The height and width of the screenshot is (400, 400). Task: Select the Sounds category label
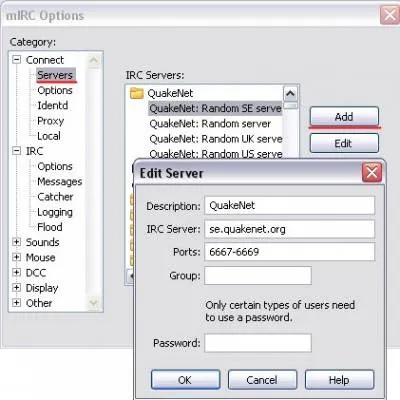click(x=43, y=242)
